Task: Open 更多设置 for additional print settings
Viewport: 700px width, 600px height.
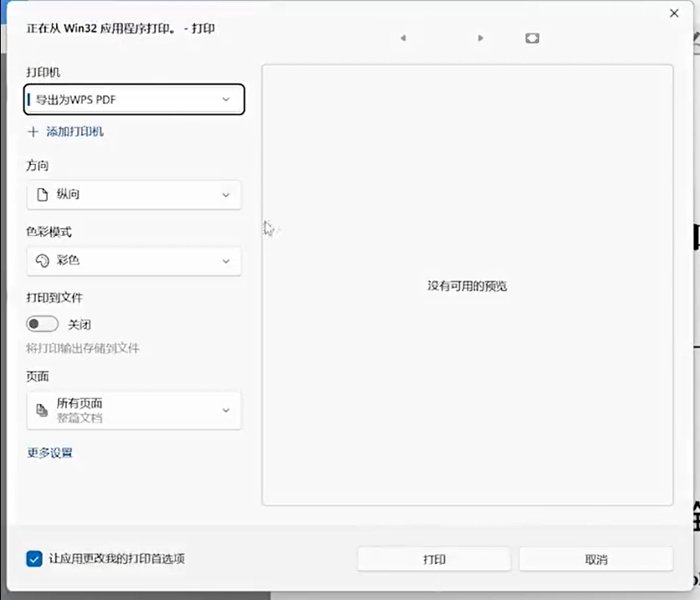Action: click(49, 452)
